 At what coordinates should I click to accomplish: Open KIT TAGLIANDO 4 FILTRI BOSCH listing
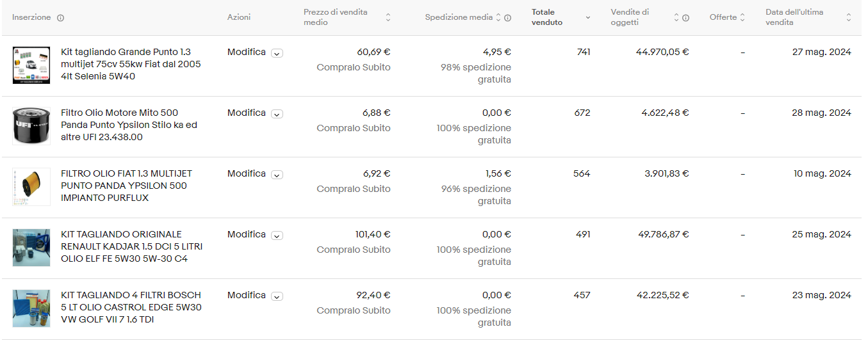[131, 307]
